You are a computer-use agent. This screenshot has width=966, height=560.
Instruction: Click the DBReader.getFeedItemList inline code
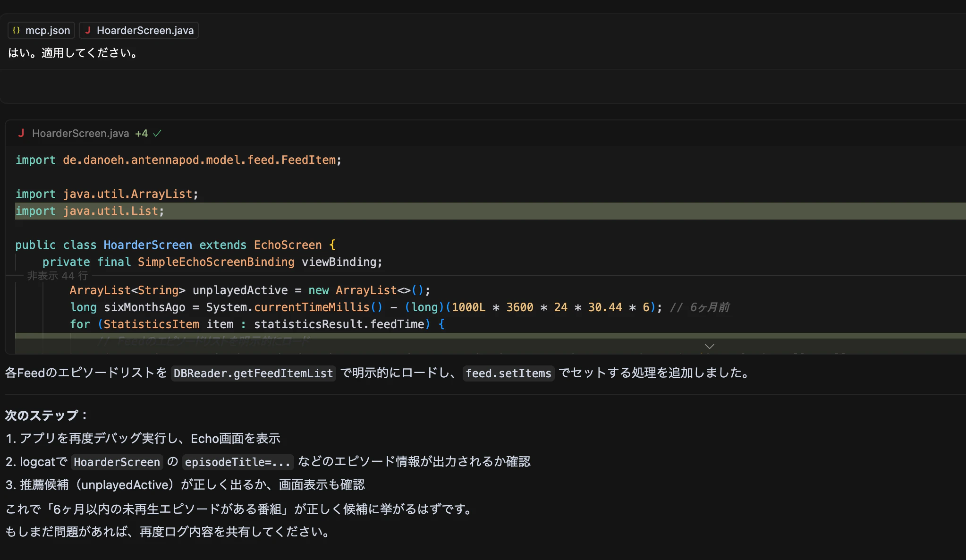tap(253, 373)
